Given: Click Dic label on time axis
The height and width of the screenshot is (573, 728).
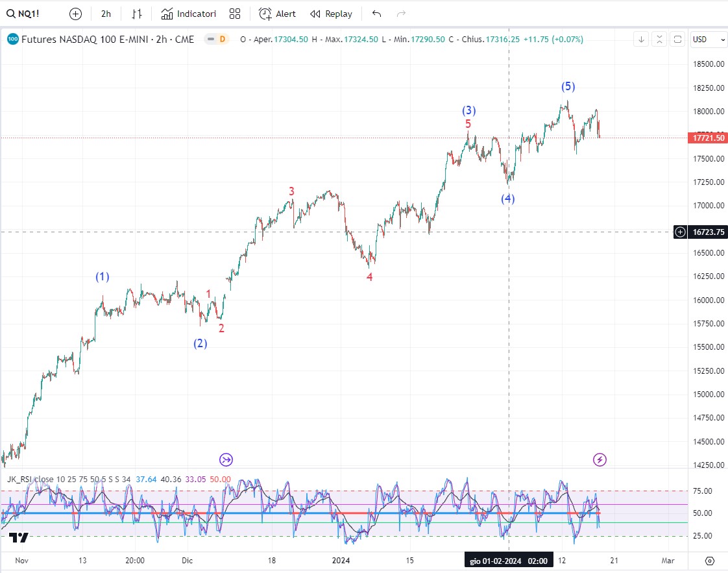Looking at the screenshot, I should pos(187,561).
